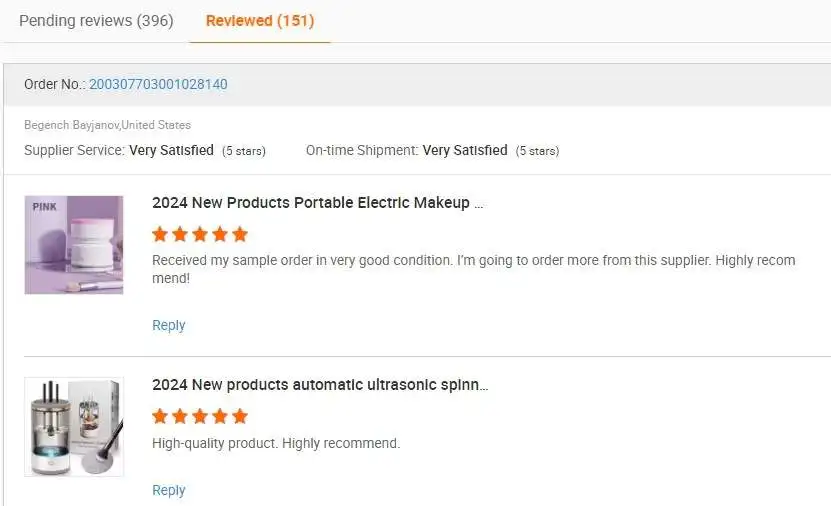Click first star of ultrasonic spinner rating
Viewport: 831px width, 506px height.
(x=160, y=417)
